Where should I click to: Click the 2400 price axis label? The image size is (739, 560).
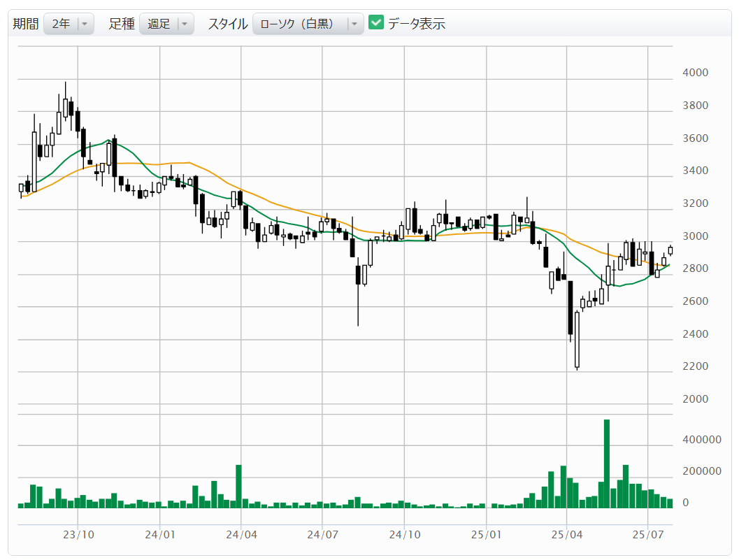click(x=695, y=334)
